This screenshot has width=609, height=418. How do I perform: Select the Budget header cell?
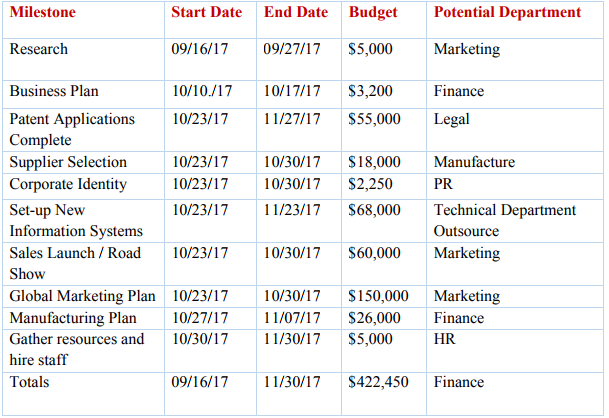click(x=373, y=13)
